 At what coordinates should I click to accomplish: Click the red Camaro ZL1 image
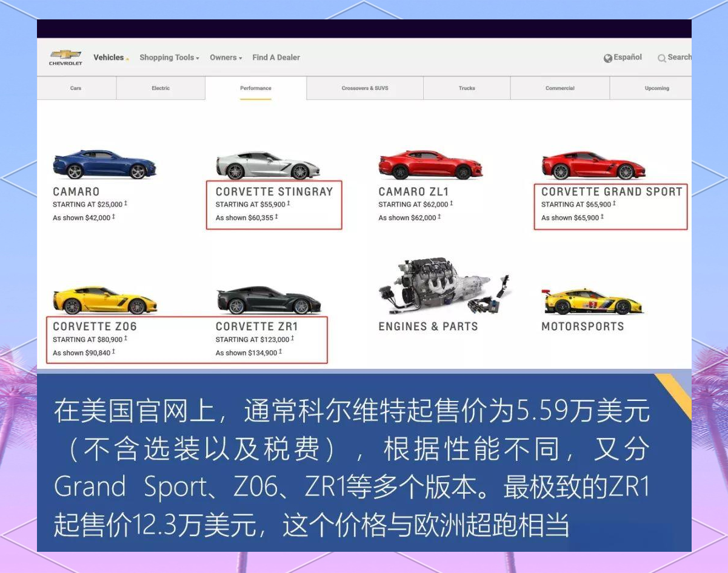coord(430,165)
